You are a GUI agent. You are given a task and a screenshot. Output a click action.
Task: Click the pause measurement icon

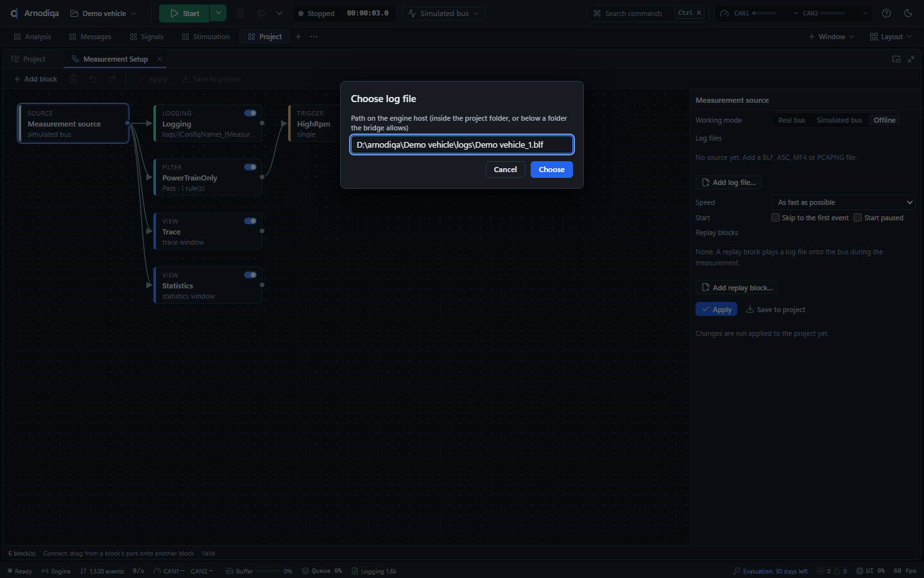tap(240, 13)
